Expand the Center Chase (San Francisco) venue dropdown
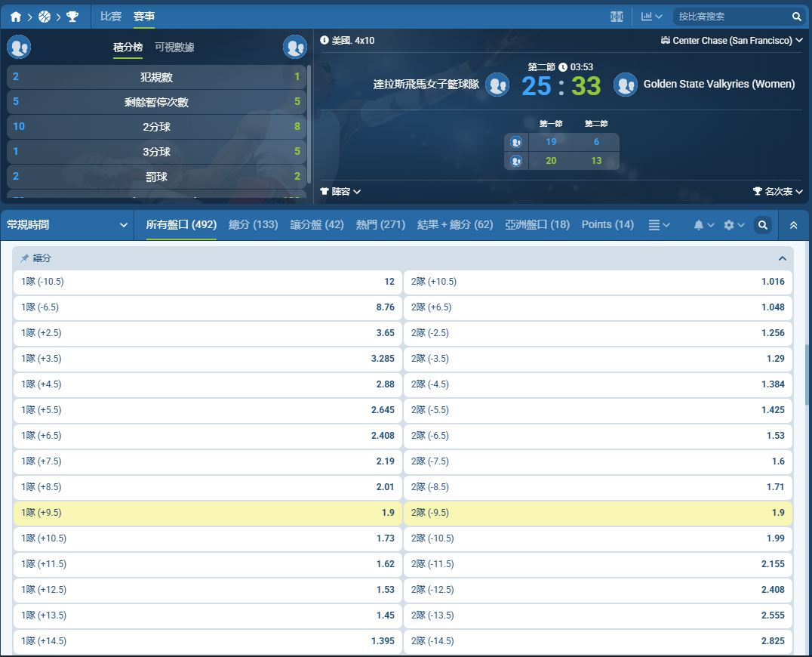 coord(732,41)
